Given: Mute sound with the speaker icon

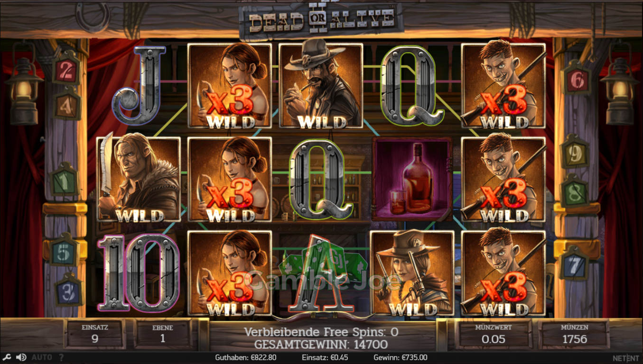Looking at the screenshot, I should pos(21,357).
